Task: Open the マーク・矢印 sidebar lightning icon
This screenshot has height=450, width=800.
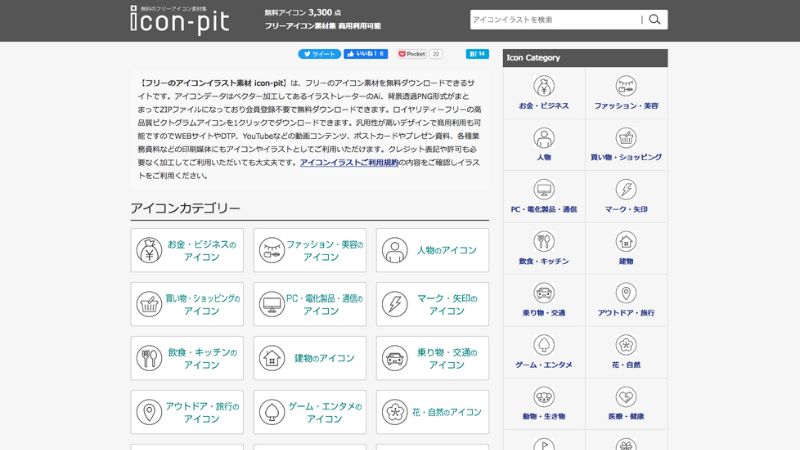Action: click(626, 190)
